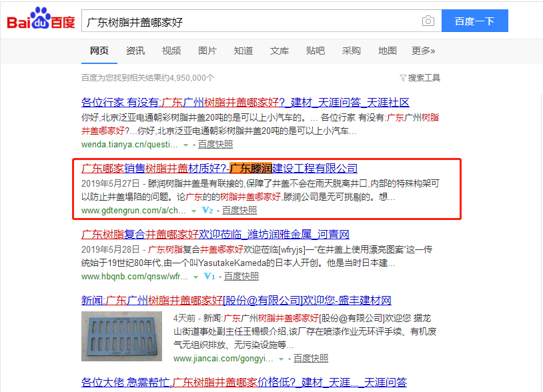This screenshot has height=392, width=543.
Task: Open the 知道 tab
Action: [243, 51]
